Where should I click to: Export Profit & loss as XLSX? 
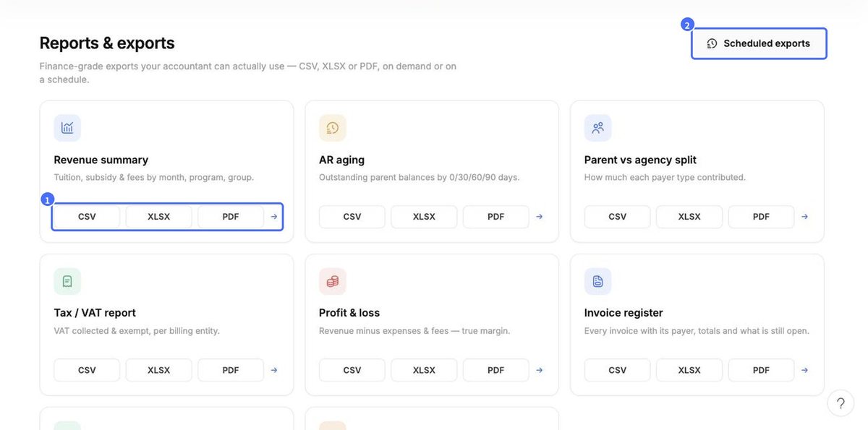point(424,370)
